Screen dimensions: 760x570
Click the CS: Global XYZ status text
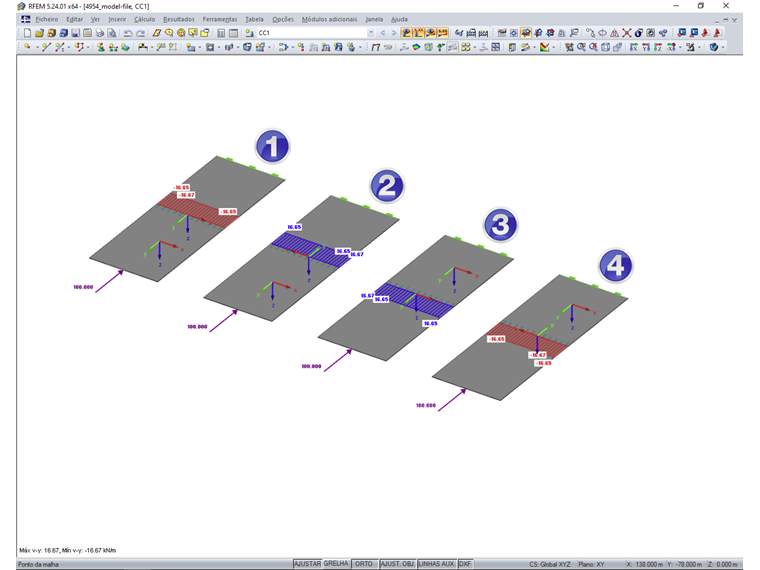tap(550, 564)
